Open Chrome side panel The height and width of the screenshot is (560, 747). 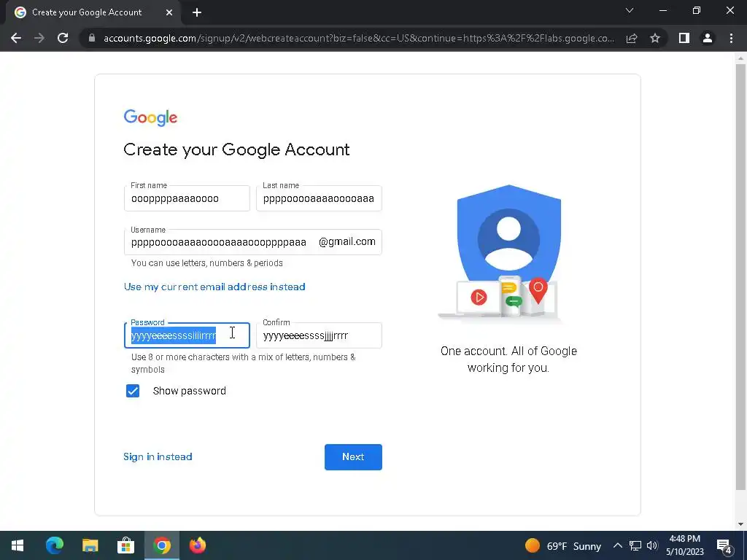coord(684,38)
